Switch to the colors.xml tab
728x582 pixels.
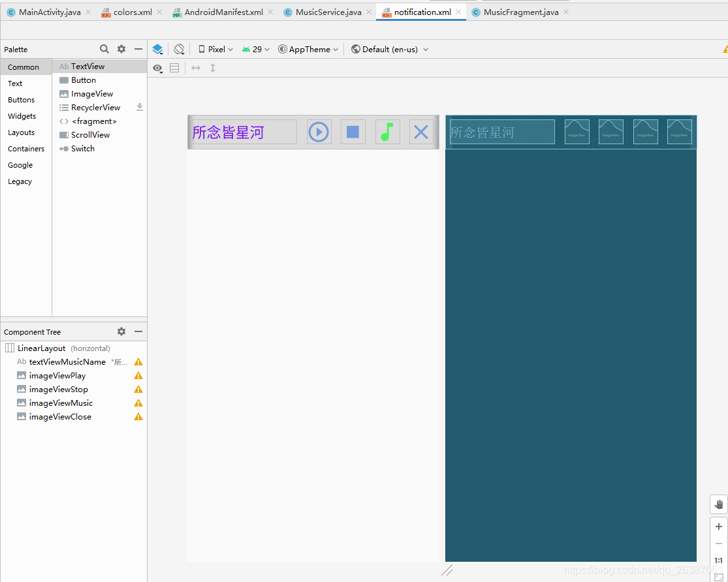point(133,12)
